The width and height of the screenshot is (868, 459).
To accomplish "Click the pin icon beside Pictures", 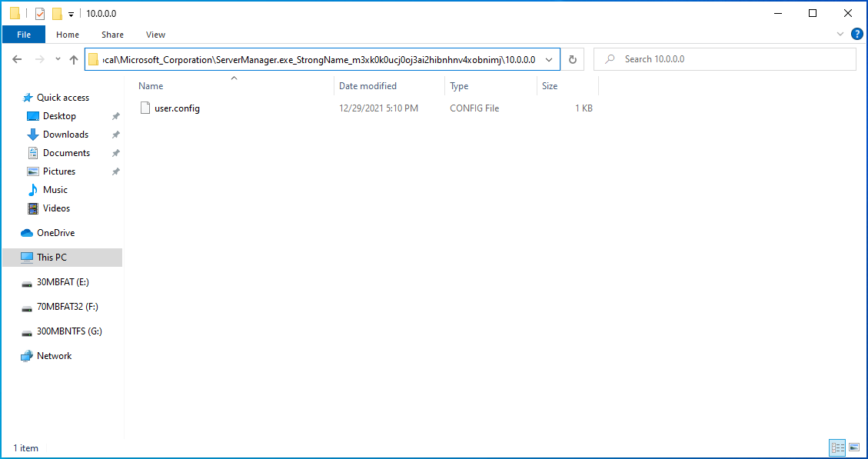I will pyautogui.click(x=115, y=171).
